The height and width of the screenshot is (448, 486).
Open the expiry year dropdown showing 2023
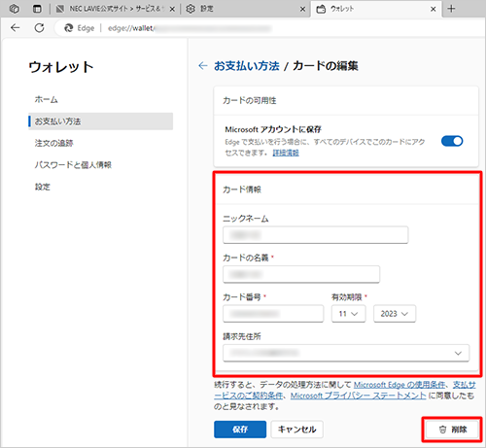(395, 314)
